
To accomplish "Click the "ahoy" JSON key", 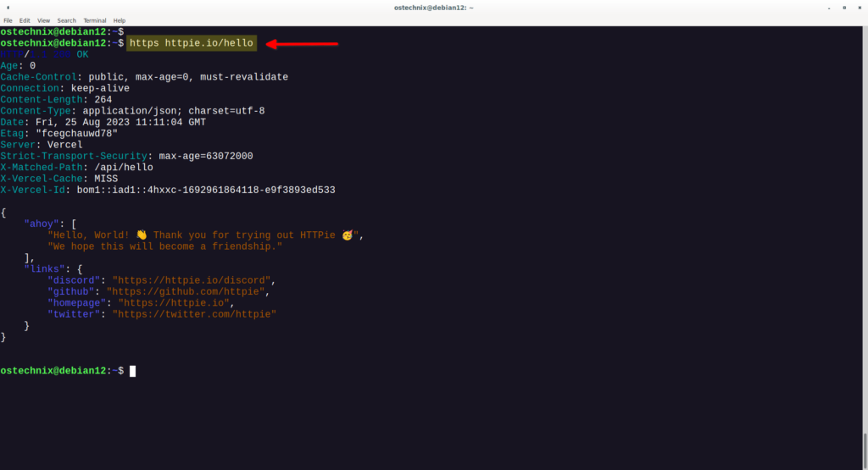I will click(x=42, y=224).
